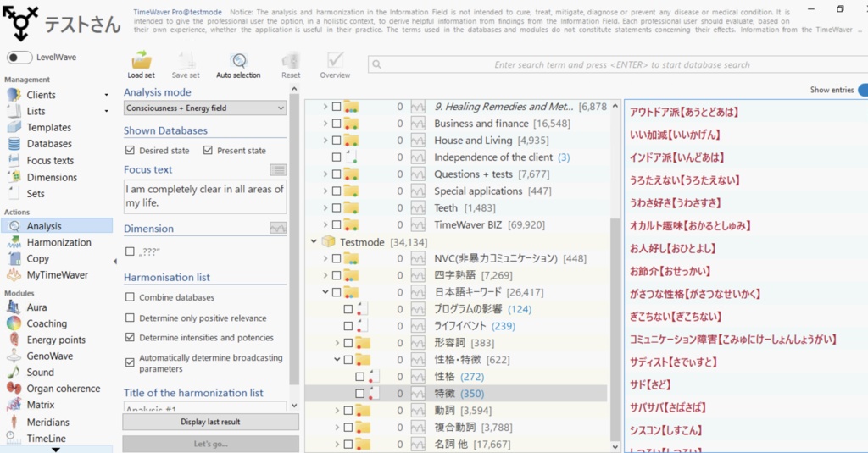Click the database tree vertical scrollbar
Screen dimensions: 868x453
pos(615,329)
